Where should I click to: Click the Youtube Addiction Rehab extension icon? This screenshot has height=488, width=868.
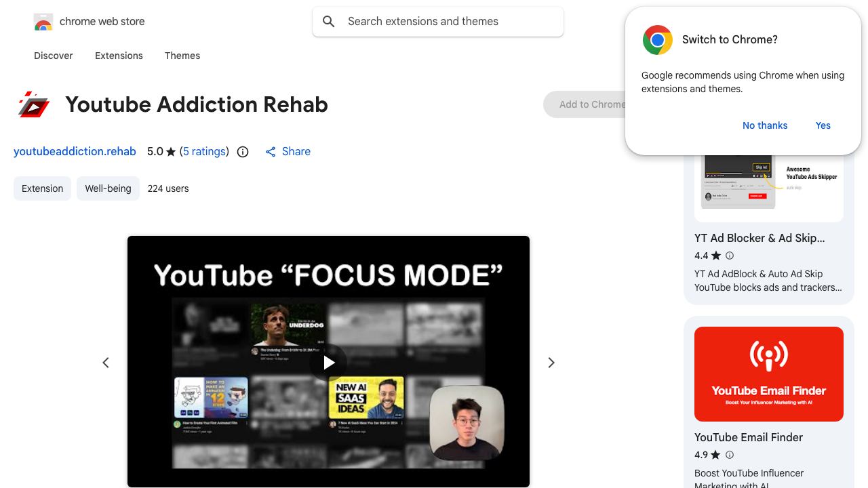34,104
